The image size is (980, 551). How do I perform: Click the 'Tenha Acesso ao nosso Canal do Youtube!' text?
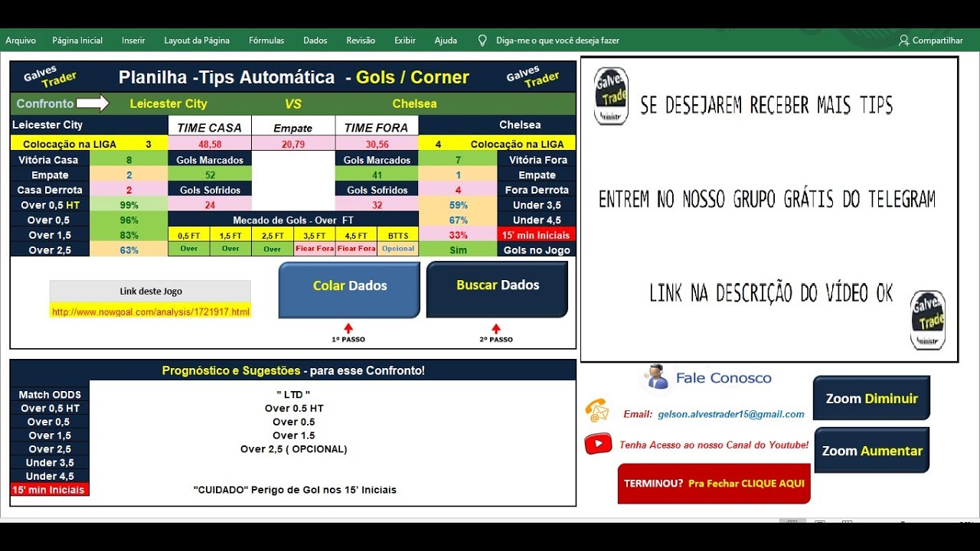714,445
